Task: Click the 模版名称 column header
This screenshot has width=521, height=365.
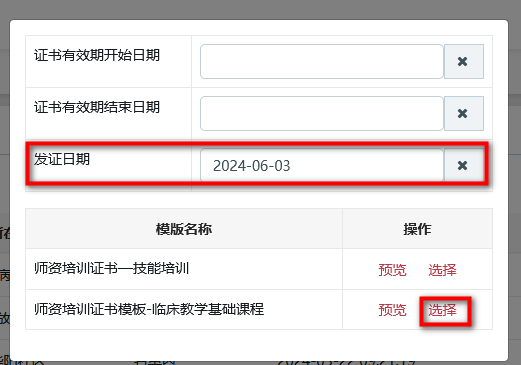Action: 184,229
